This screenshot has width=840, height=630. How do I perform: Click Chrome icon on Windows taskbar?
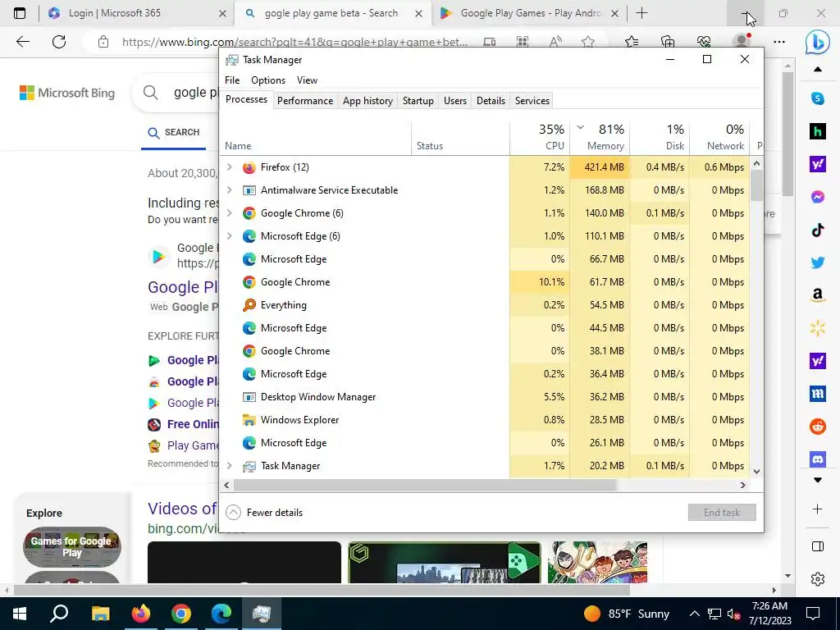coord(181,614)
